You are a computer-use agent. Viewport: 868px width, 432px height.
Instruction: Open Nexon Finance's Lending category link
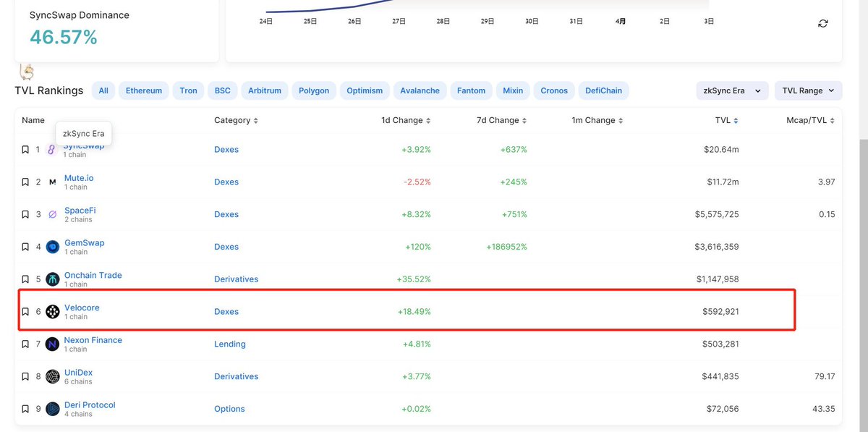coord(230,344)
